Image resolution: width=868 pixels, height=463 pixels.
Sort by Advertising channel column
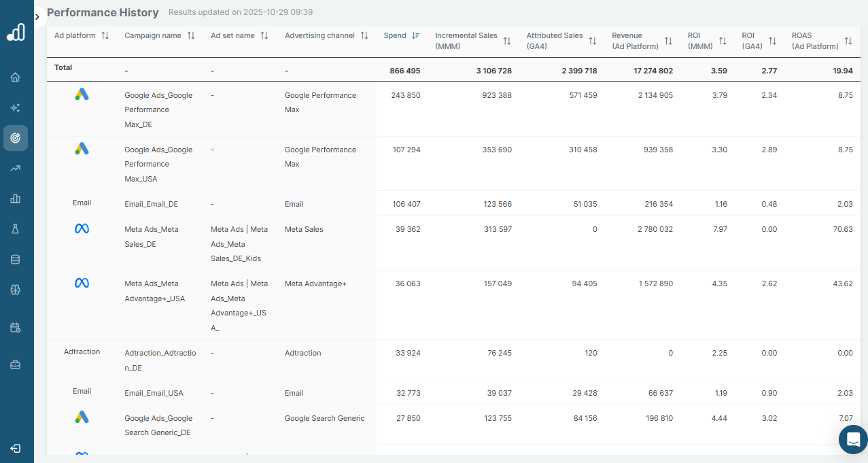coord(364,35)
